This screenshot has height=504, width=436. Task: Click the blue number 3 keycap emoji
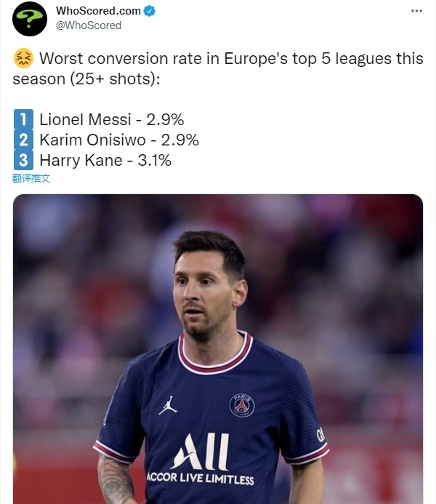tap(23, 160)
